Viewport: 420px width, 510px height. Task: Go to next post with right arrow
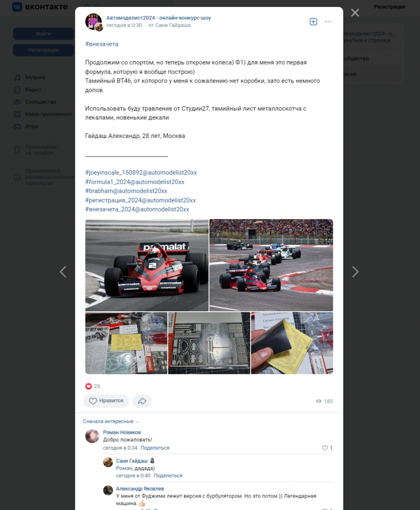tap(355, 271)
